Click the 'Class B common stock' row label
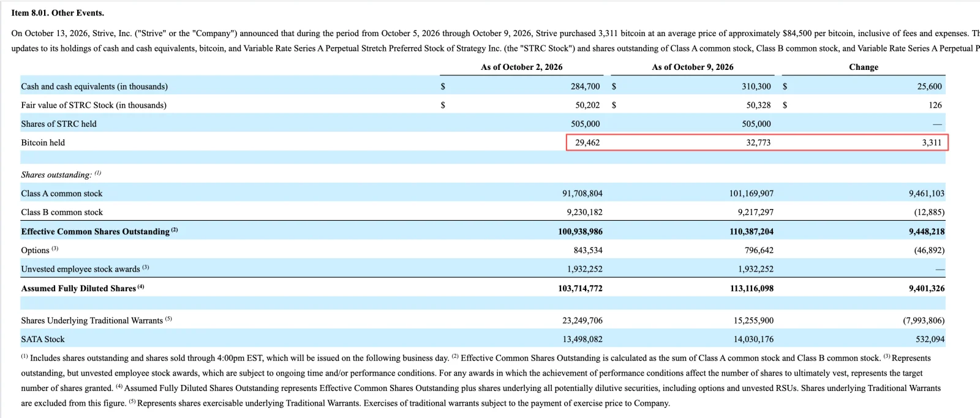 coord(62,212)
